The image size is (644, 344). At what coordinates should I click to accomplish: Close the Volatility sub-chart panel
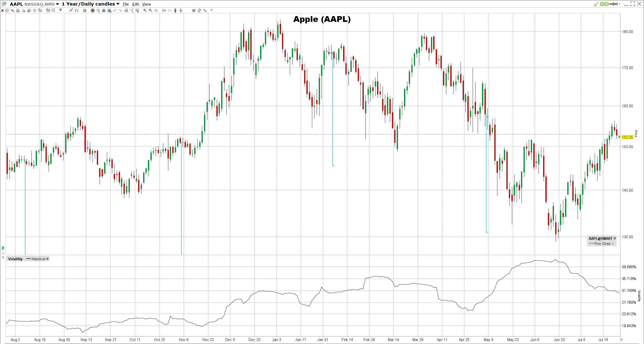click(3, 257)
